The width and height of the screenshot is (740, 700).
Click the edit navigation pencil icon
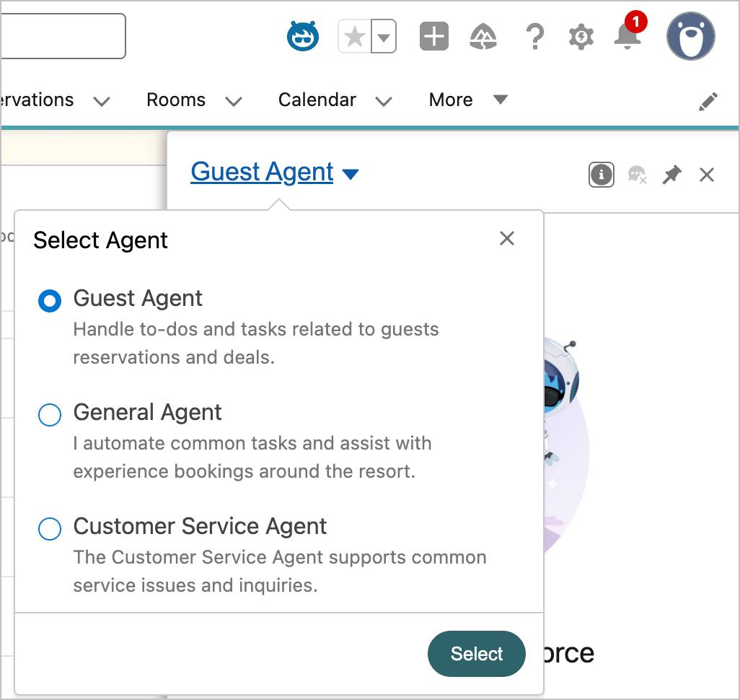point(708,101)
